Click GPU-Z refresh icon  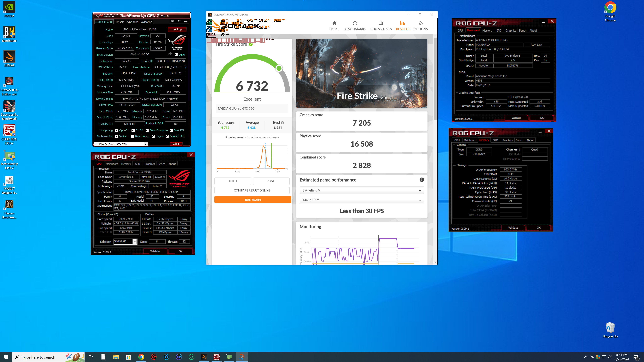pyautogui.click(x=179, y=21)
